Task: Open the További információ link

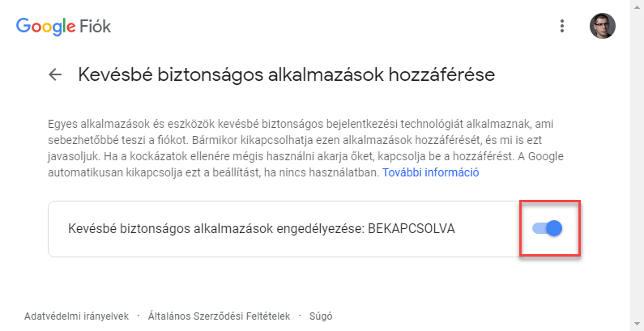Action: click(x=430, y=172)
